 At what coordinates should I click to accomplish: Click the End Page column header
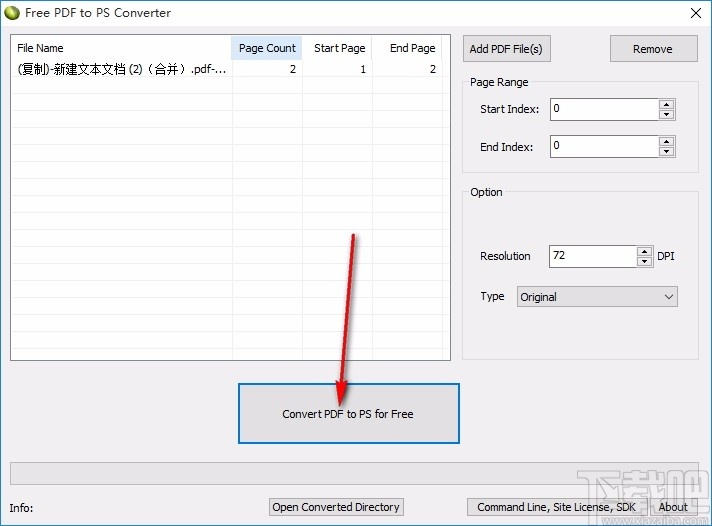407,48
